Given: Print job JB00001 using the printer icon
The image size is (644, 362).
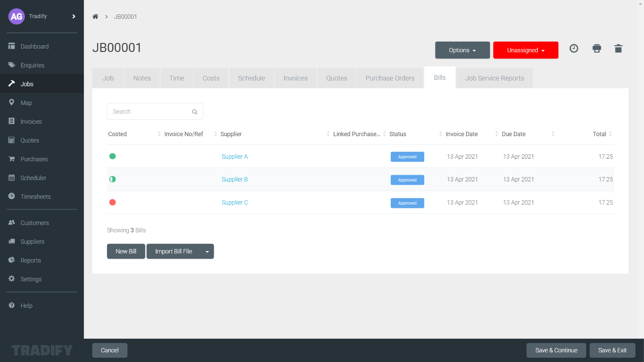Looking at the screenshot, I should click(x=597, y=48).
